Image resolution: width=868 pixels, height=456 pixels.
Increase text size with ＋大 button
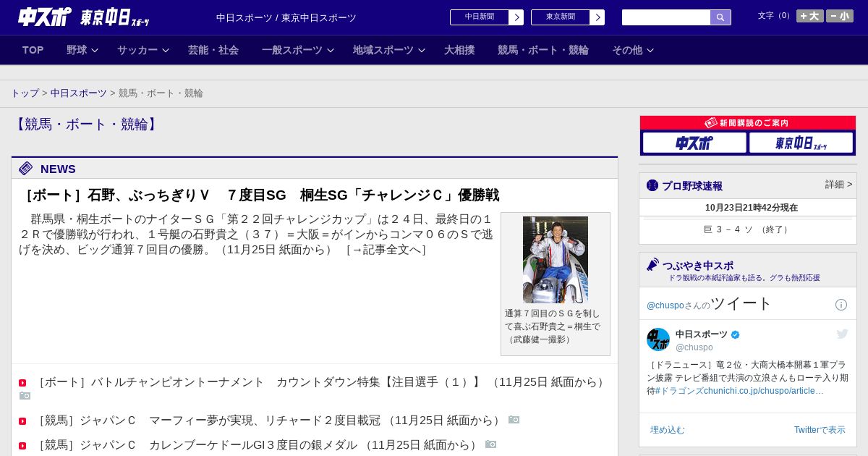coord(810,16)
